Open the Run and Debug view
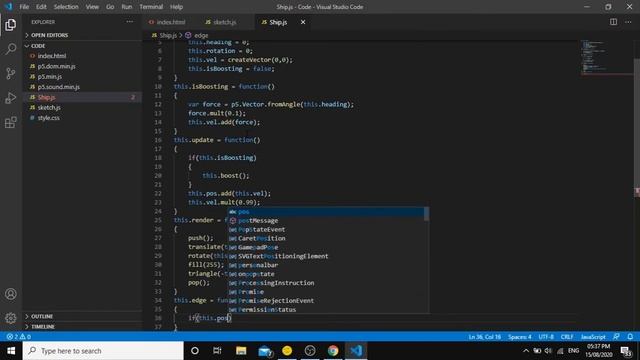Viewport: 640px width, 360px height. pyautogui.click(x=11, y=98)
